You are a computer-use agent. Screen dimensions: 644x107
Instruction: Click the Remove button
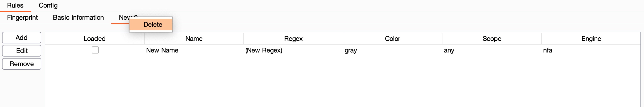22,64
